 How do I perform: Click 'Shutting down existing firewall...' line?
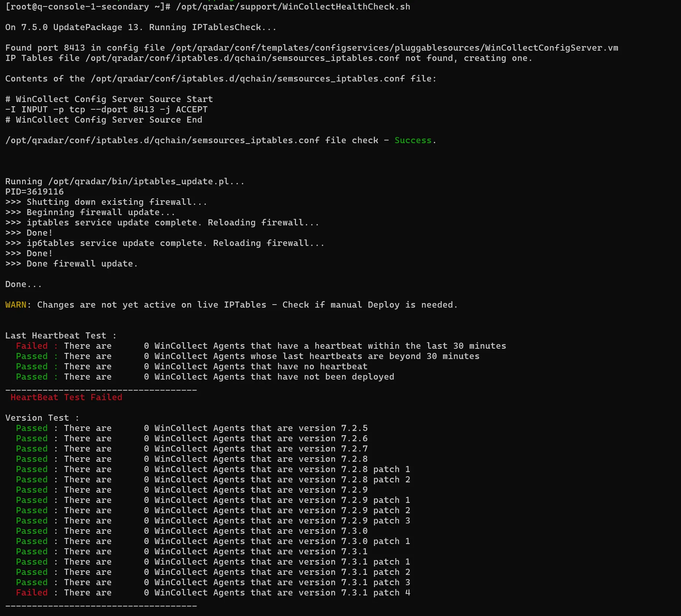point(106,202)
